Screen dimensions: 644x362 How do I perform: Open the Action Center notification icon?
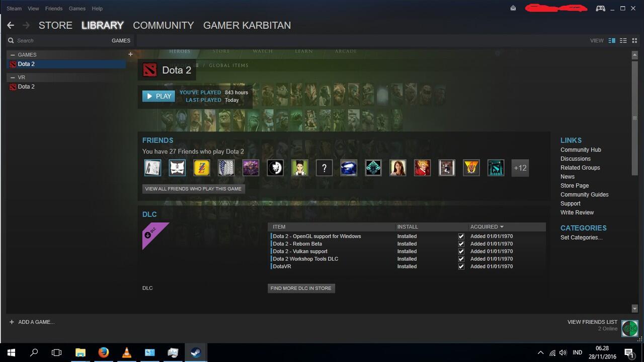[629, 352]
